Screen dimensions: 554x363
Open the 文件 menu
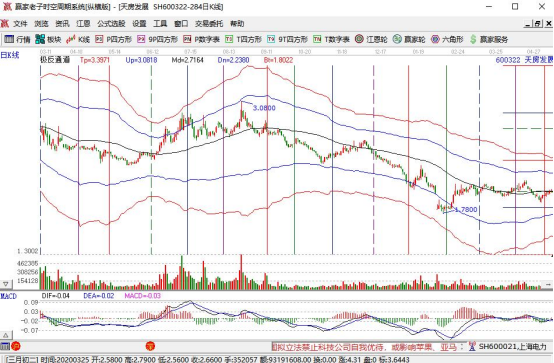[x=20, y=24]
